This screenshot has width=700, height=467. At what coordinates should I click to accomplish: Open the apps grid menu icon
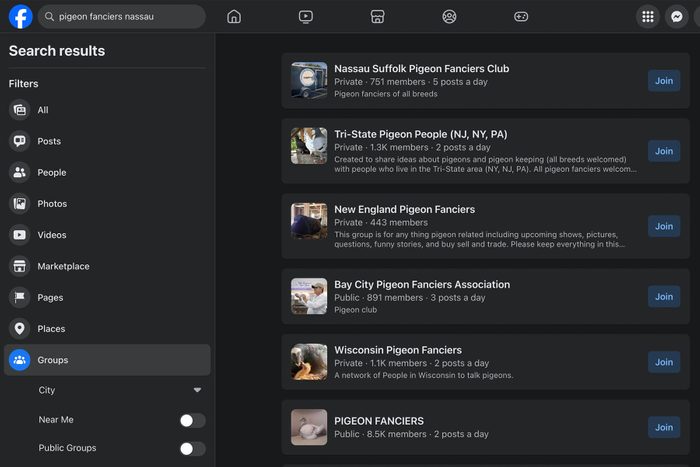coord(648,16)
